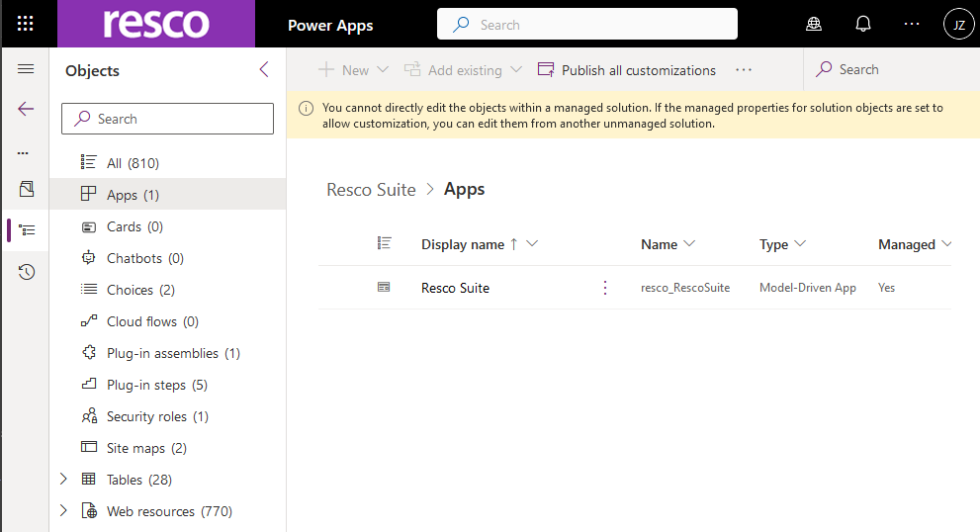The width and height of the screenshot is (980, 532).
Task: Expand the Tables tree node
Action: [x=64, y=480]
